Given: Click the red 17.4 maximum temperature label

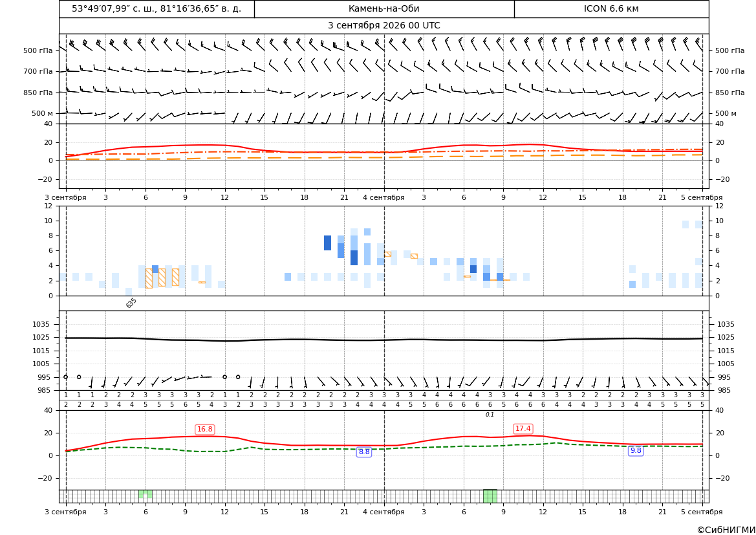Looking at the screenshot, I should coord(523,428).
